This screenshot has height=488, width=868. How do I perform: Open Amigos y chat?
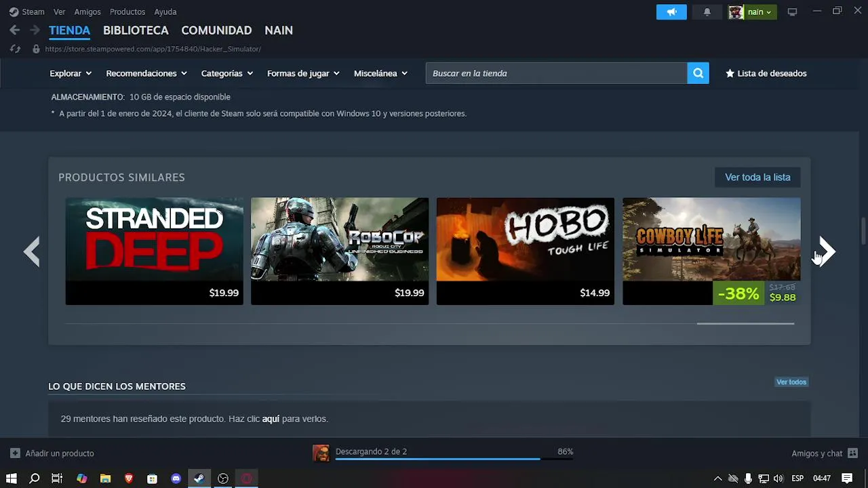(x=825, y=453)
